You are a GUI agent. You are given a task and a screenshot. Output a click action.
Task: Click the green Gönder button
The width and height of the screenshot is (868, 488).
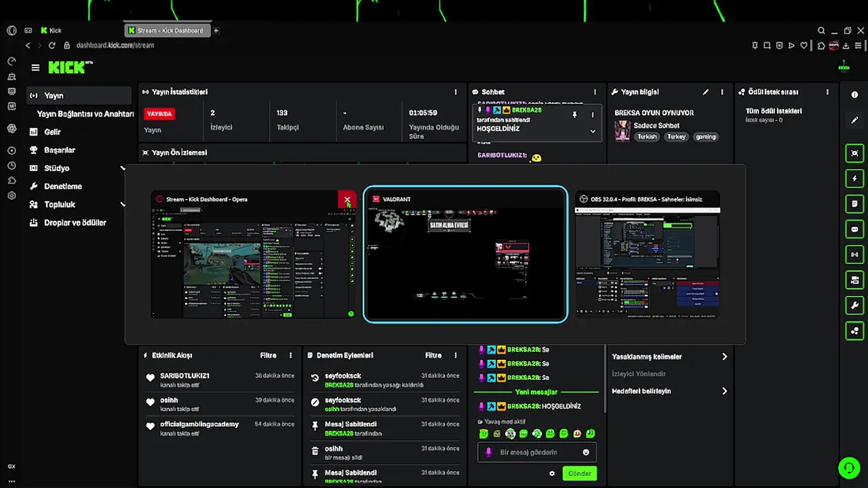pos(580,474)
